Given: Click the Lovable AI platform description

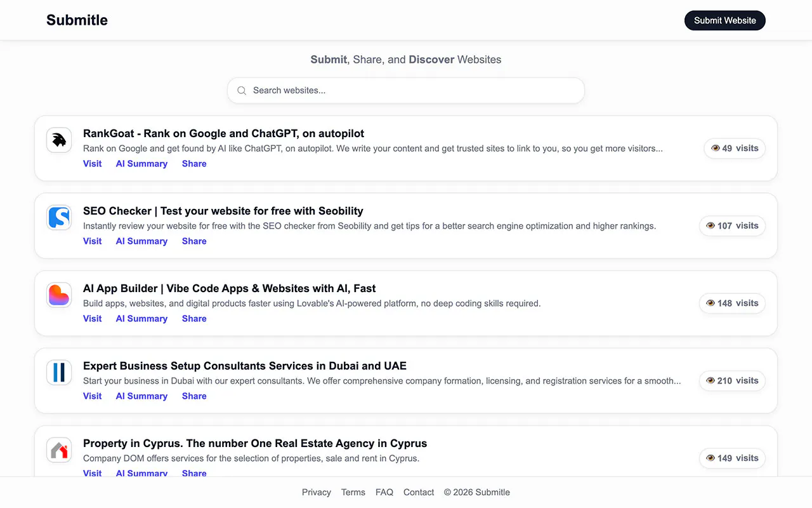Looking at the screenshot, I should pyautogui.click(x=311, y=304).
